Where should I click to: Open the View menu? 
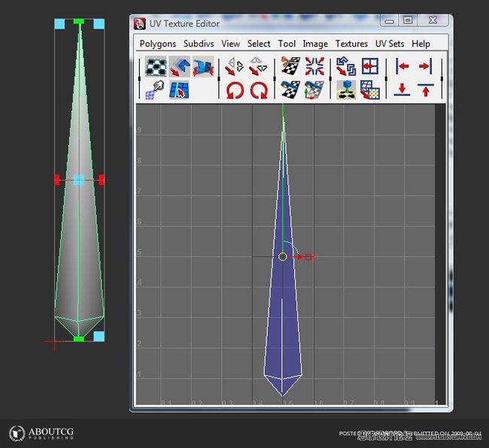point(231,44)
